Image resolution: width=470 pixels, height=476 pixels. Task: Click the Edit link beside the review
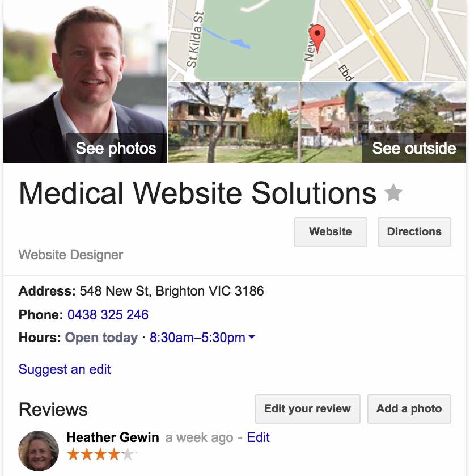258,437
